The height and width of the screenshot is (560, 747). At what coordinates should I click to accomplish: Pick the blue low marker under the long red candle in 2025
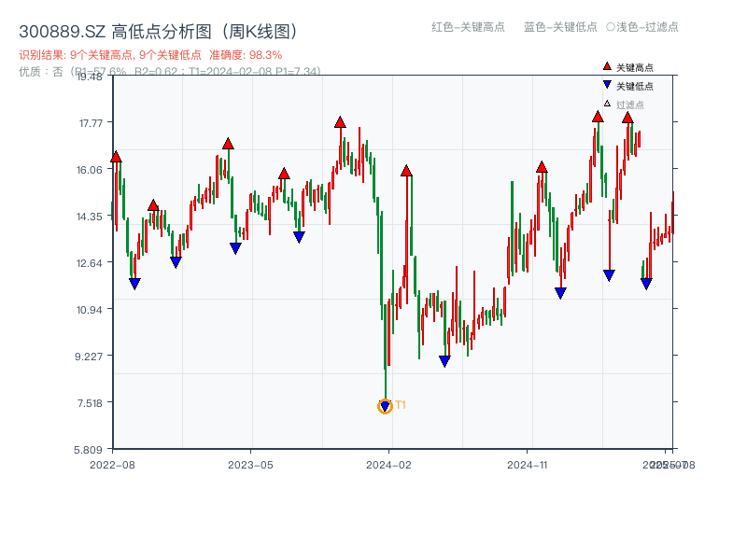tap(609, 275)
